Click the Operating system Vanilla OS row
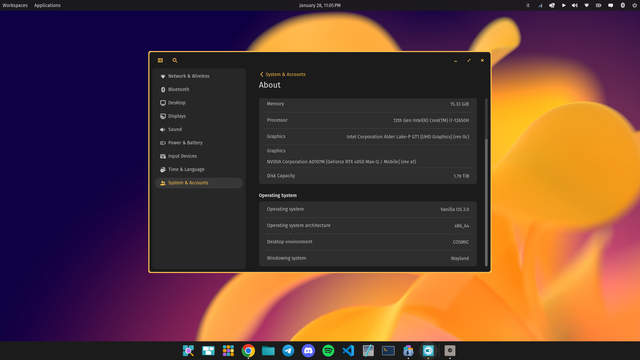 pos(368,209)
